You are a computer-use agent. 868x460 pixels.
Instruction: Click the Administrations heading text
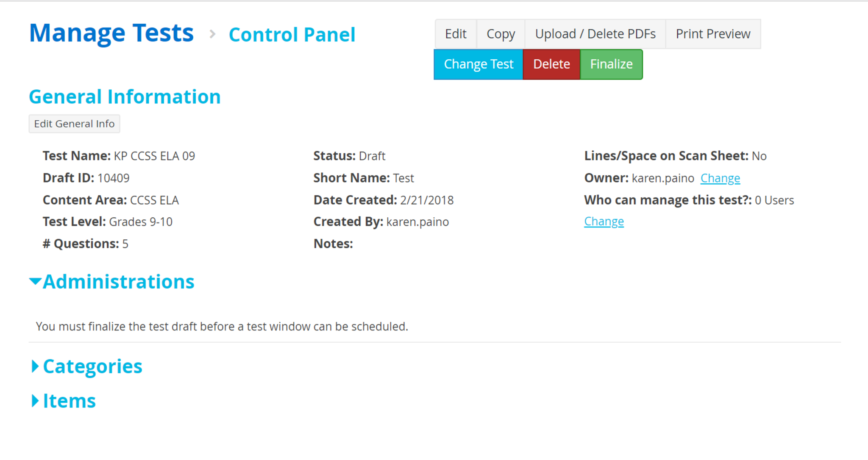119,282
